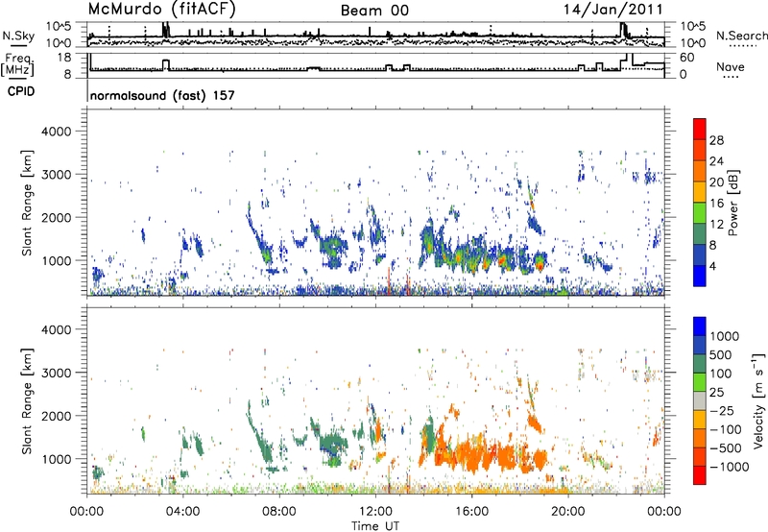Click the '-500' label on velocity colorbar
The height and width of the screenshot is (532, 768).
coord(726,447)
